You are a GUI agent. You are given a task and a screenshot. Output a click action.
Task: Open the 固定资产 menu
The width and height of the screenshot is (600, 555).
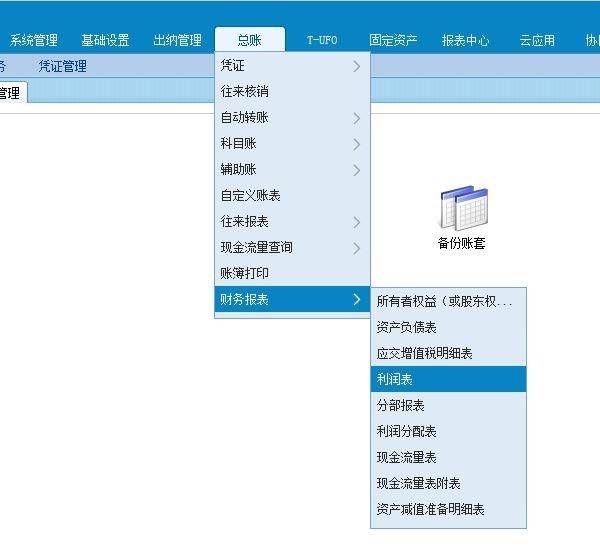[x=393, y=40]
